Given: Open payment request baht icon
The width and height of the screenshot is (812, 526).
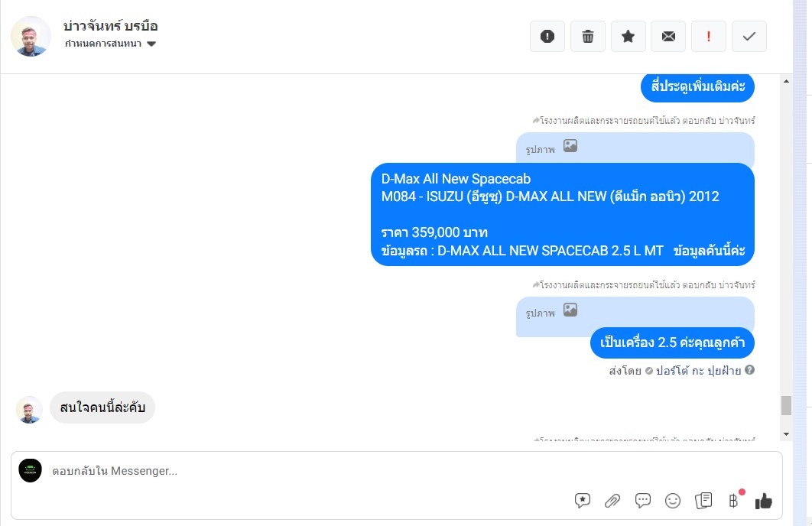Looking at the screenshot, I should (734, 500).
